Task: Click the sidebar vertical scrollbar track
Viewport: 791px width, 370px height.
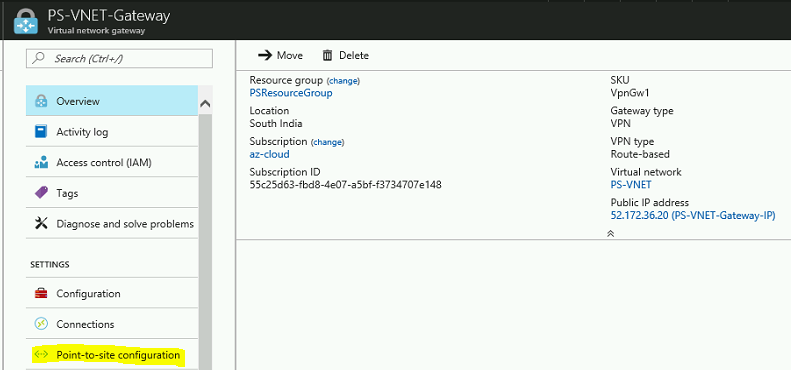Action: point(205,242)
